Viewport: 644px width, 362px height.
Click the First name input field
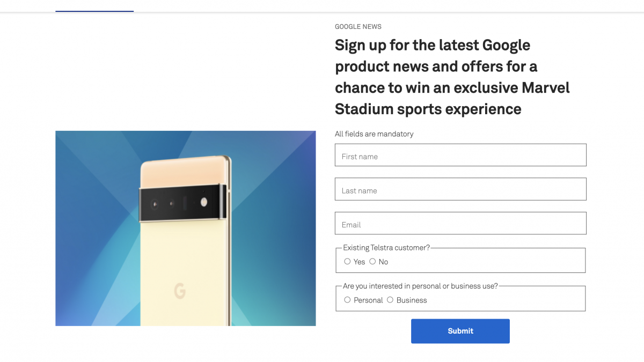pyautogui.click(x=460, y=156)
